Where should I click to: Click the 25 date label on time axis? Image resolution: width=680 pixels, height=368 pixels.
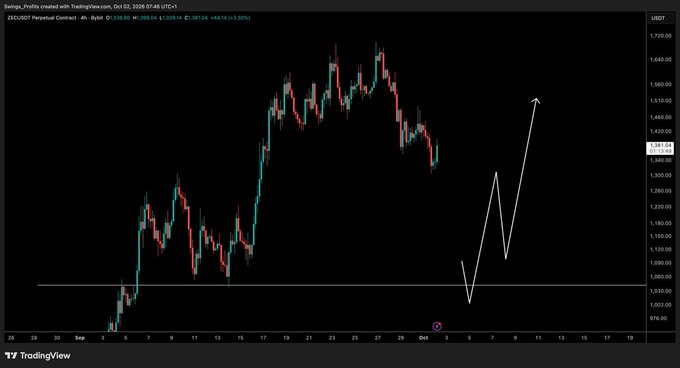pyautogui.click(x=355, y=338)
